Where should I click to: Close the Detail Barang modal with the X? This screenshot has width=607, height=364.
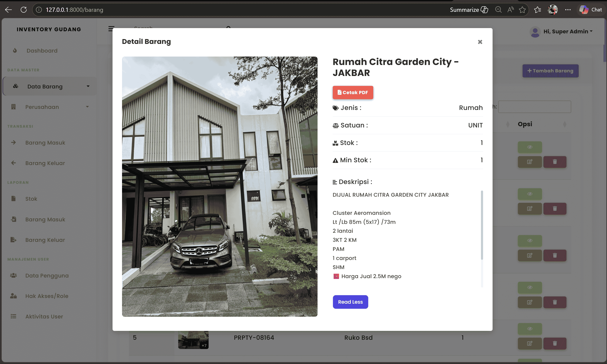[480, 42]
